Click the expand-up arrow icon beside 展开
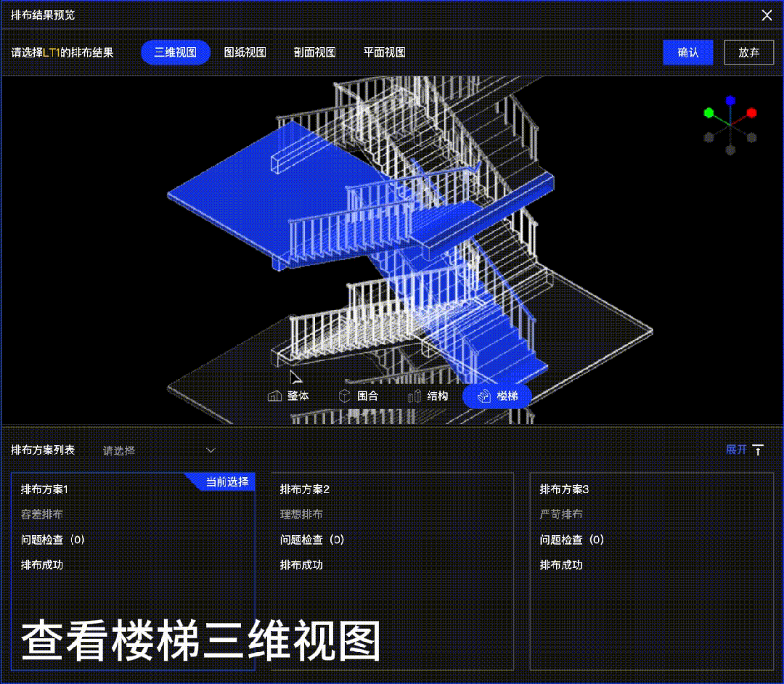Screen dimensions: 784x684 tap(758, 450)
